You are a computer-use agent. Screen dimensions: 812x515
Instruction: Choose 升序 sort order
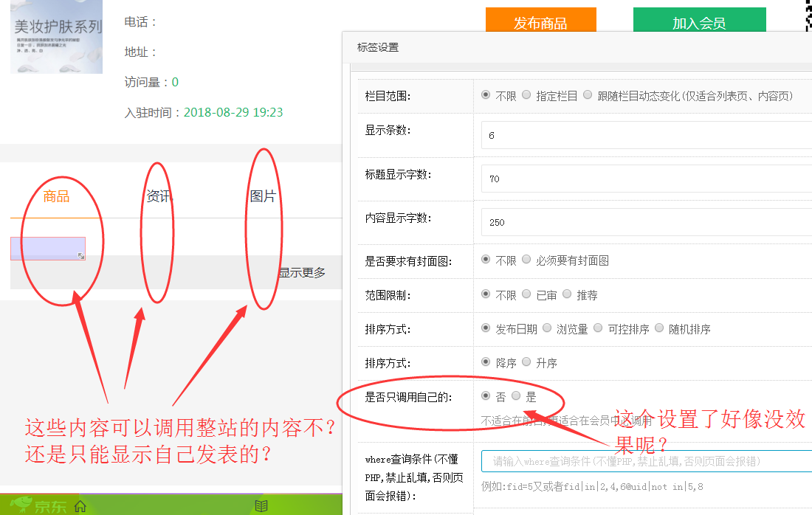click(526, 362)
